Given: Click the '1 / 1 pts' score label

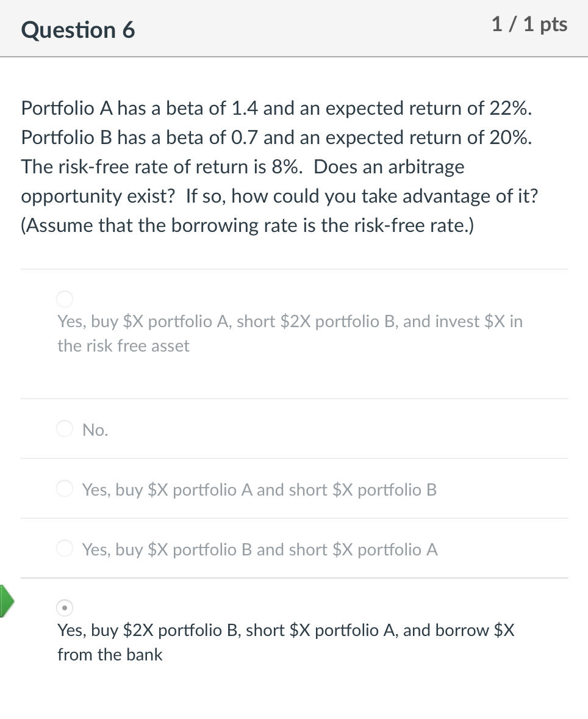Looking at the screenshot, I should (x=528, y=24).
